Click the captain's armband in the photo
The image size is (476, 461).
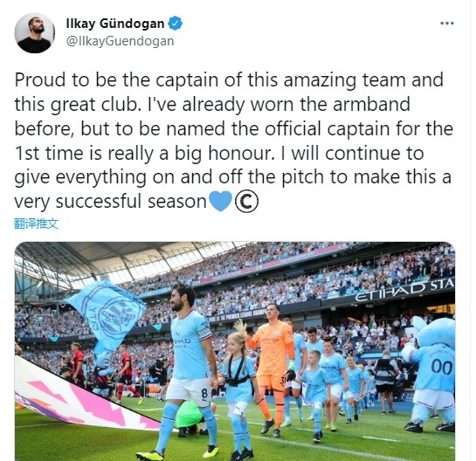coord(204,334)
